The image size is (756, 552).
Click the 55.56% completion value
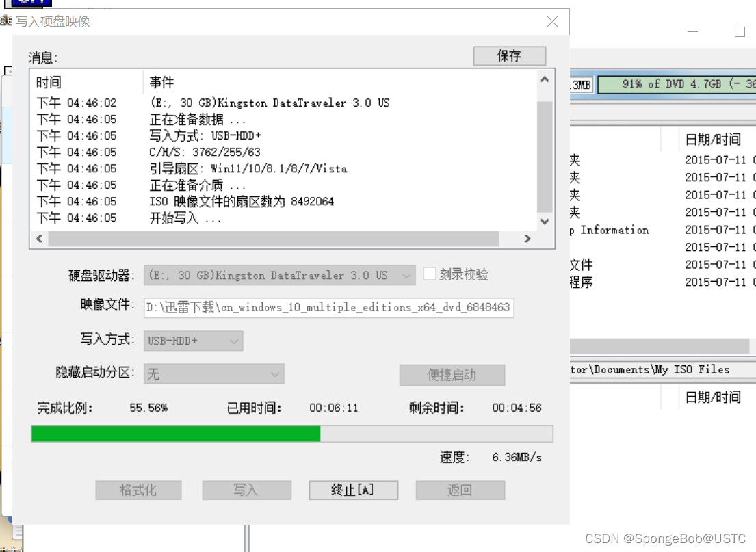(x=148, y=408)
